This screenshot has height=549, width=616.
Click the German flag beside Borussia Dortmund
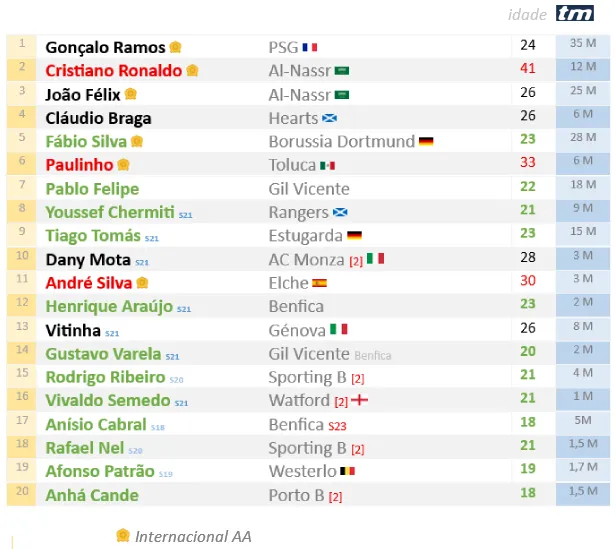[x=426, y=141]
